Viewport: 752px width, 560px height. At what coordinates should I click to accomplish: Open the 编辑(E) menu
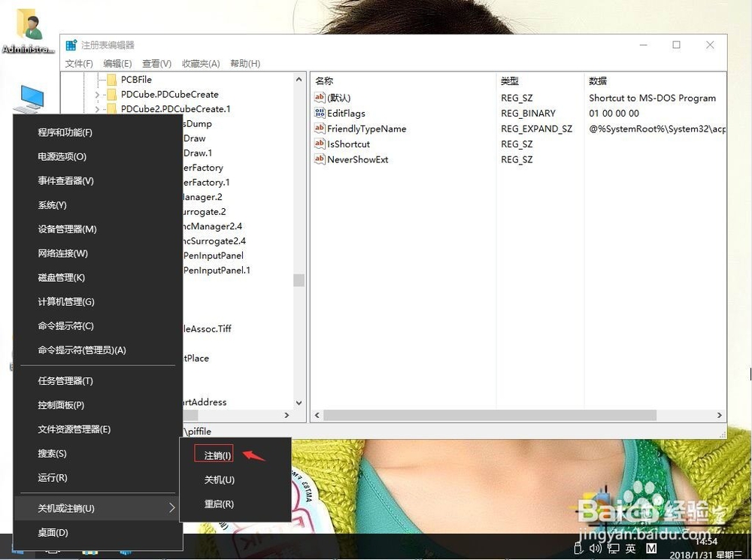pos(117,63)
